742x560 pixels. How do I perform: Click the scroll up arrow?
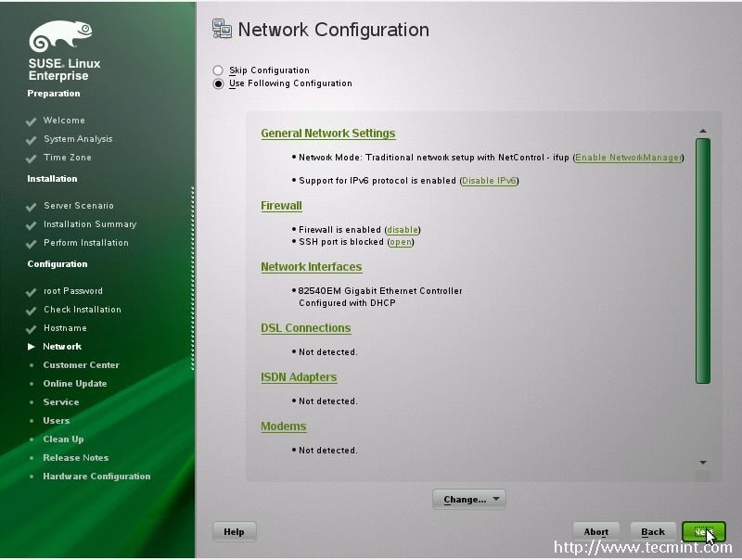pyautogui.click(x=703, y=132)
